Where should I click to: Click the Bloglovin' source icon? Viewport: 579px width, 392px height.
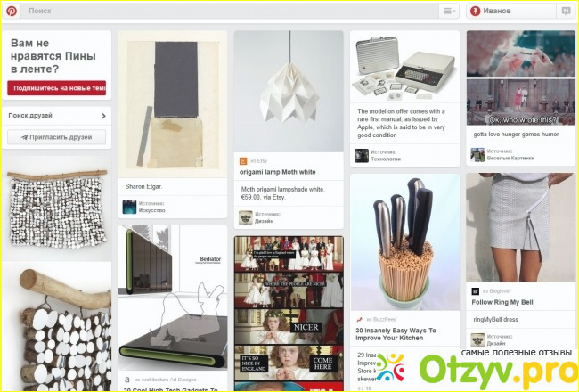pos(476,291)
